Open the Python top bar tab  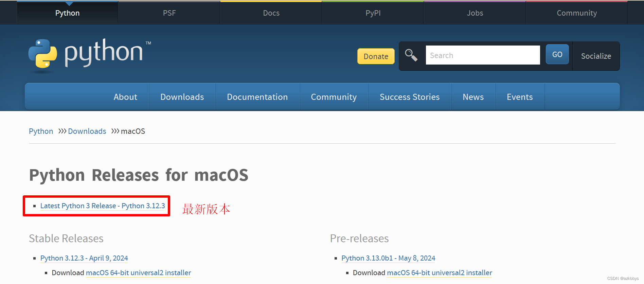67,13
